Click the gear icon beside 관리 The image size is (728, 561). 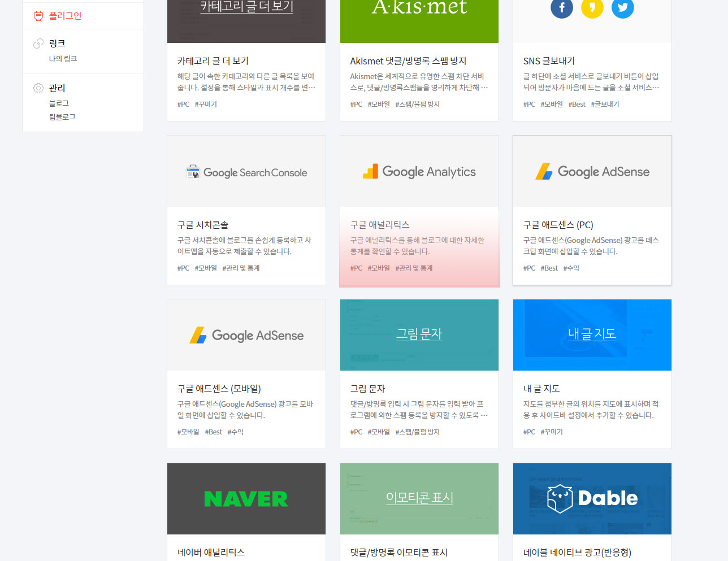[x=38, y=88]
